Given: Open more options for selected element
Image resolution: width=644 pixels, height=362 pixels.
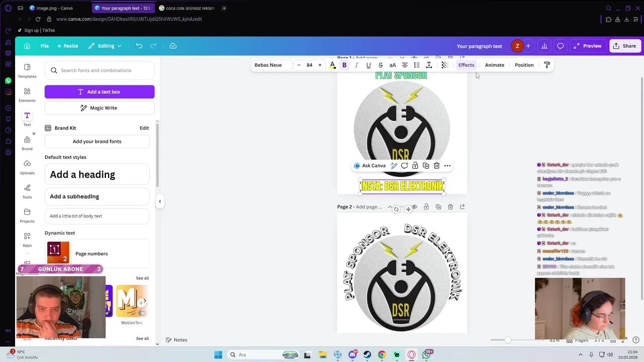Looking at the screenshot, I should click(x=447, y=165).
